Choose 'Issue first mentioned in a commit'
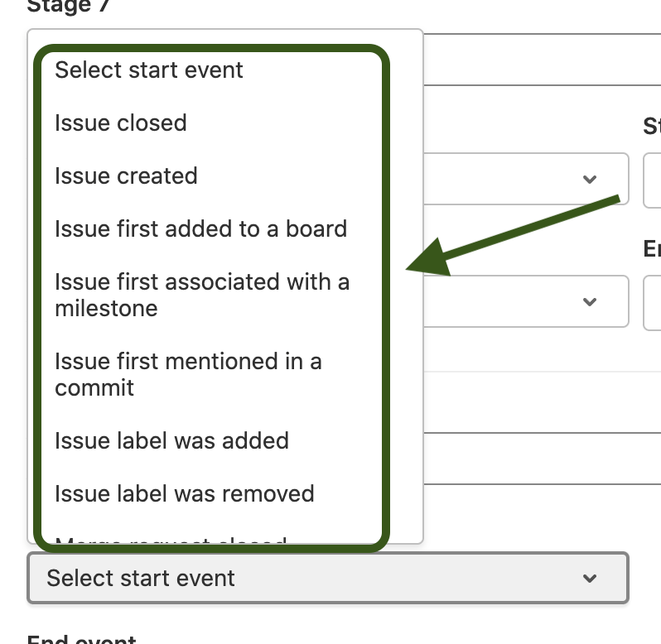The height and width of the screenshot is (644, 661). click(x=188, y=374)
